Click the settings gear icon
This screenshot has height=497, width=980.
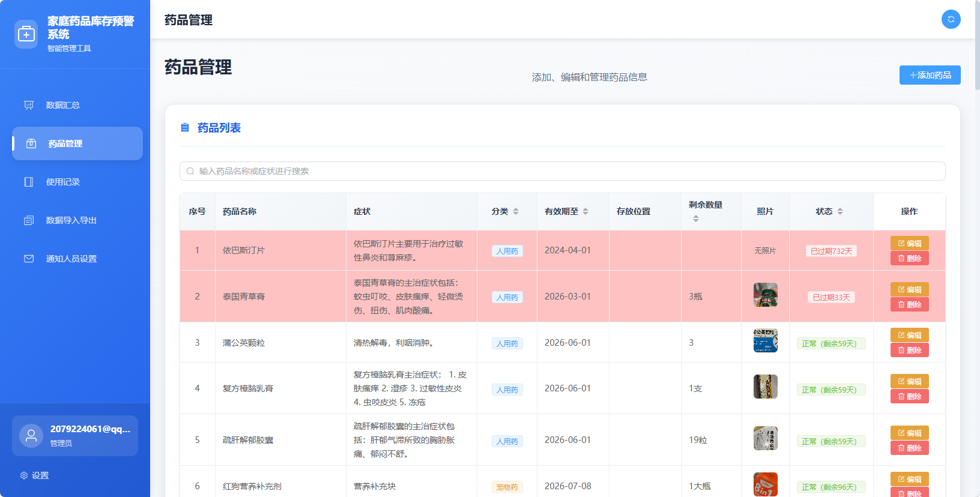tap(24, 475)
